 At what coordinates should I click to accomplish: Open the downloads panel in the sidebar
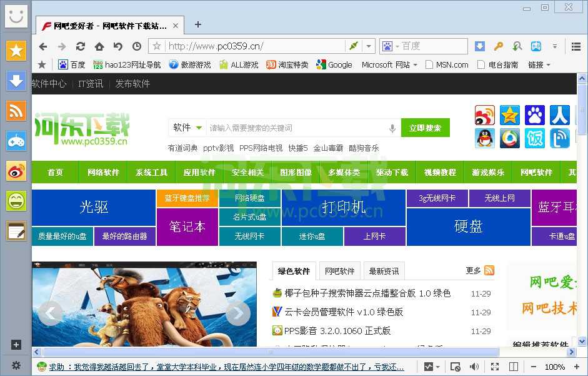point(16,81)
